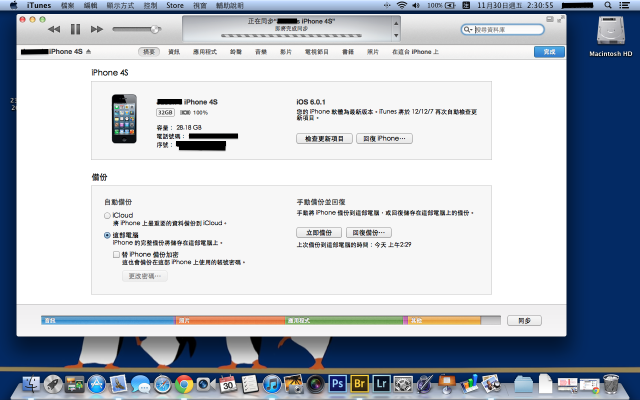Open the 控制 menu
The height and width of the screenshot is (400, 640).
pos(150,5)
